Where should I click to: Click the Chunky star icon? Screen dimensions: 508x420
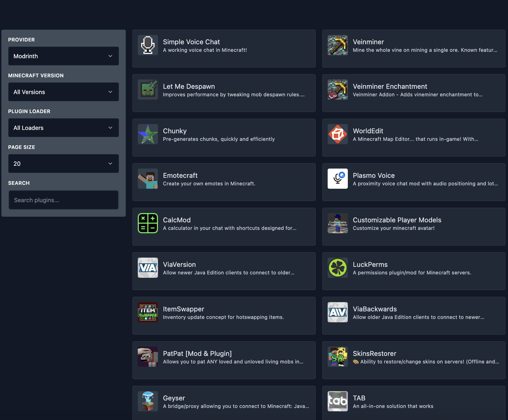point(148,134)
